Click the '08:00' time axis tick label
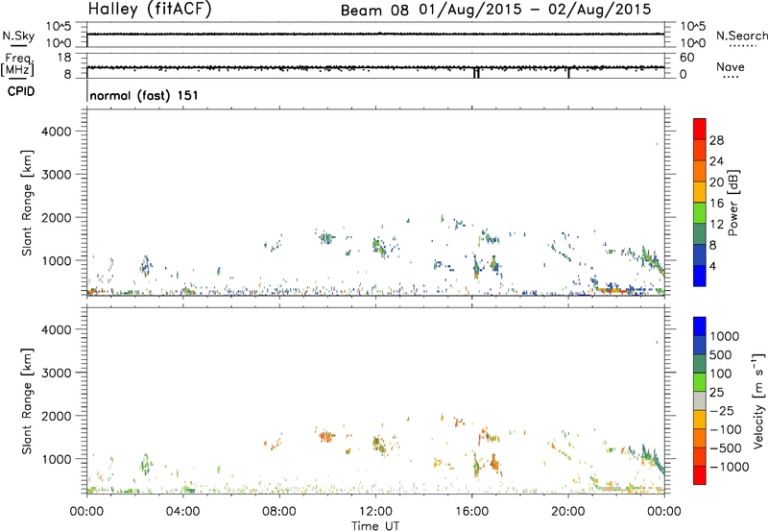 point(278,512)
